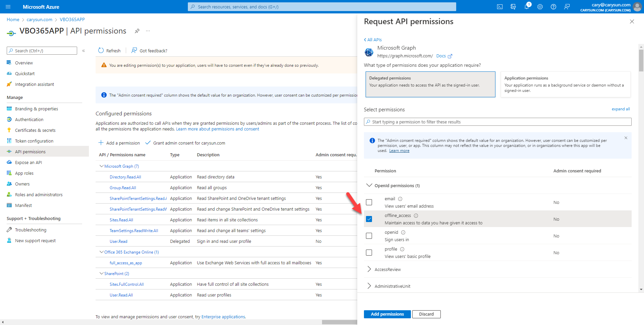
Task: Go back to All APIs
Action: click(x=373, y=40)
